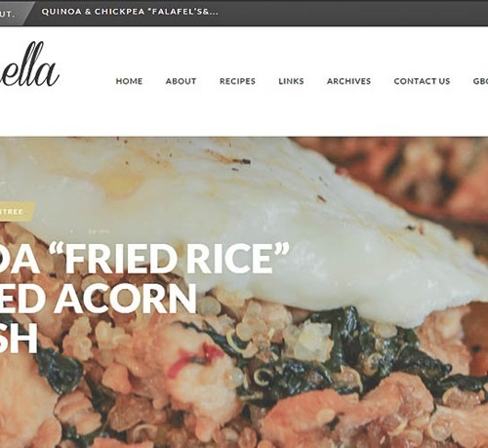488x448 pixels.
Task: Click the gold Entree category tag
Action: (x=17, y=212)
